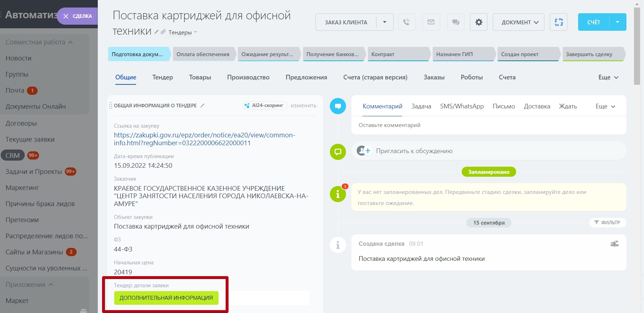The width and height of the screenshot is (644, 313).
Task: Open the ДОКУМЕНТ dropdown
Action: [518, 22]
